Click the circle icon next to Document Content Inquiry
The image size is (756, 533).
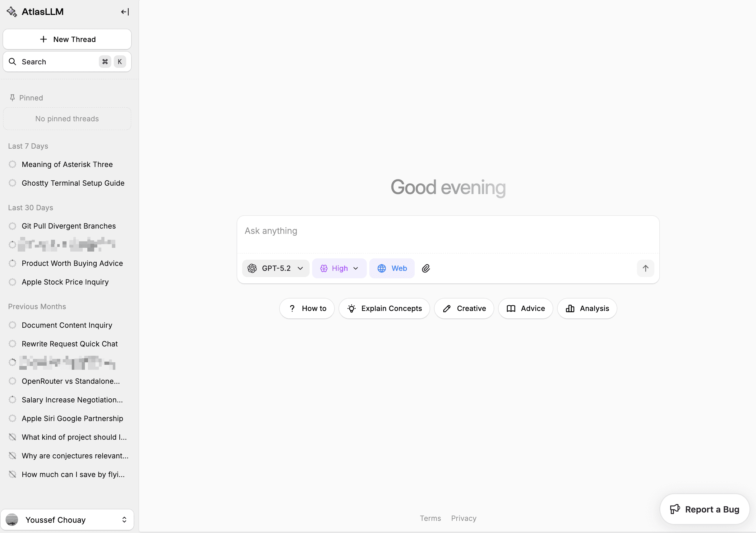coord(12,325)
